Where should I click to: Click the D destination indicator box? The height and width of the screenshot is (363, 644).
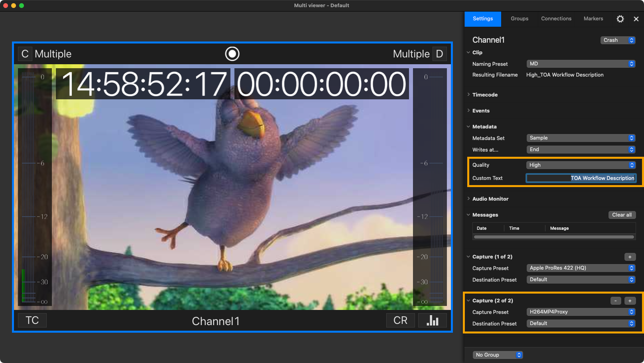point(439,54)
